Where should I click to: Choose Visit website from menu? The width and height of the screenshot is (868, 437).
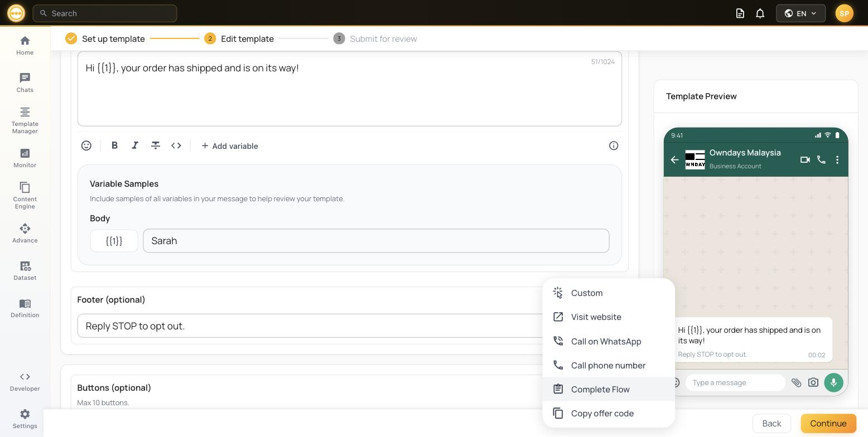[609, 317]
